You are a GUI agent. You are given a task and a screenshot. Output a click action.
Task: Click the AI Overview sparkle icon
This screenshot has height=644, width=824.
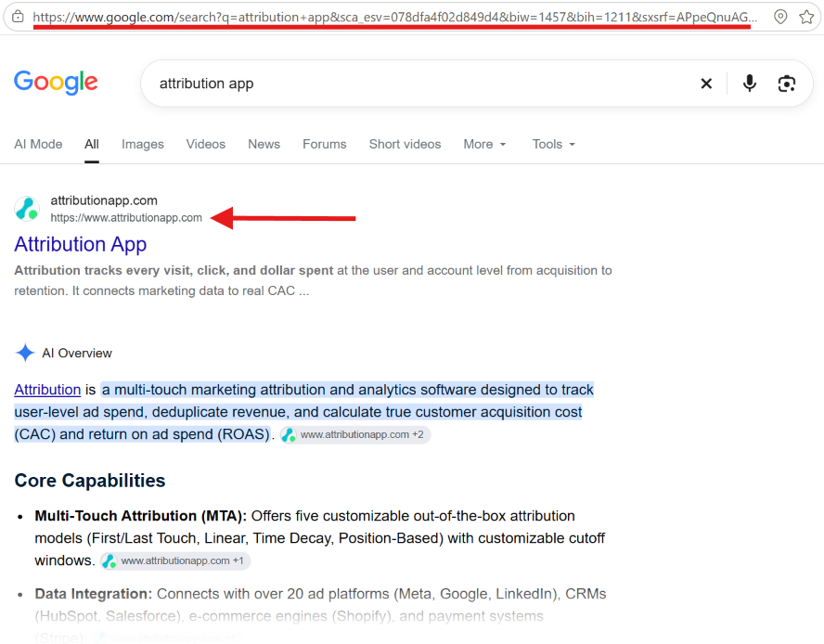(25, 353)
